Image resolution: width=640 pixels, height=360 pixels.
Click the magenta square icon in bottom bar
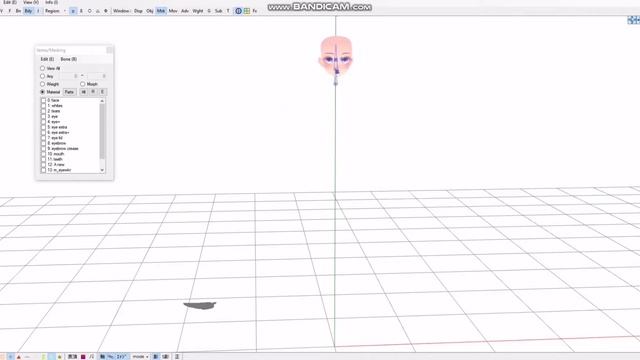click(x=83, y=357)
